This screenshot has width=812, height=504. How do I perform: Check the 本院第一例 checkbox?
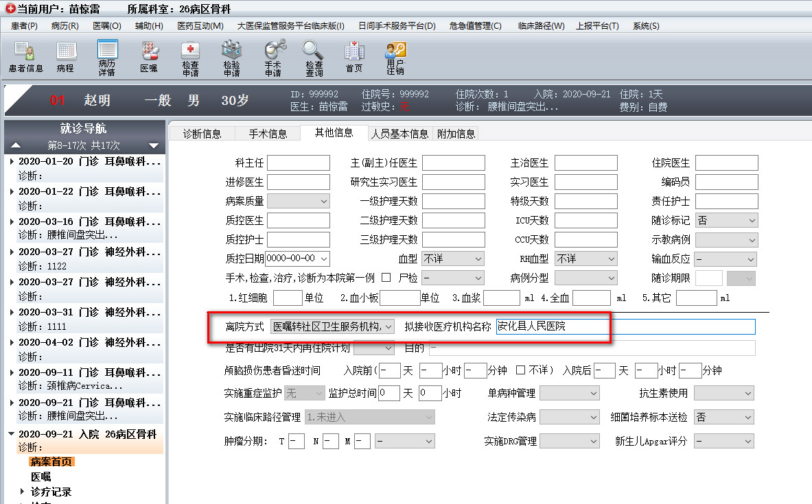pyautogui.click(x=386, y=278)
